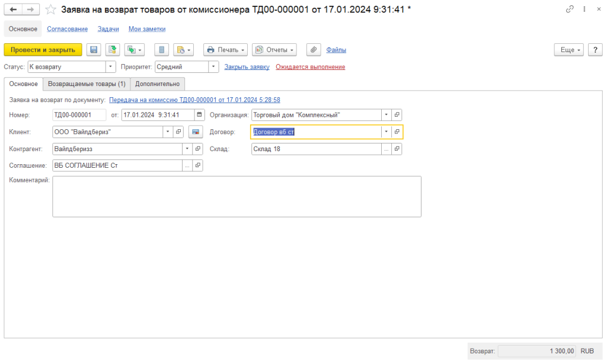607x364 pixels.
Task: Open the client info card icon next to Клиент
Action: pos(196,132)
